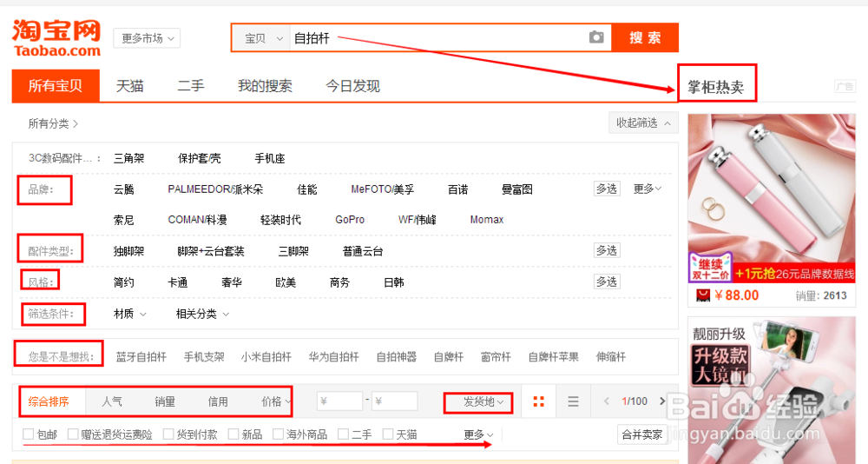Choose style 日韩
868x464 pixels.
[x=393, y=282]
